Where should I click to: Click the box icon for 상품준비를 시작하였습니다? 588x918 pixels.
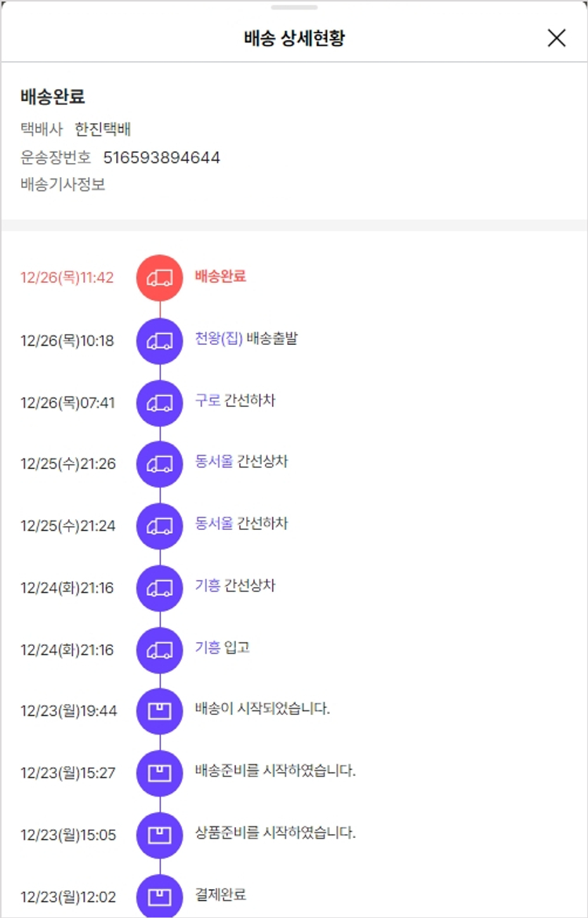tap(160, 835)
